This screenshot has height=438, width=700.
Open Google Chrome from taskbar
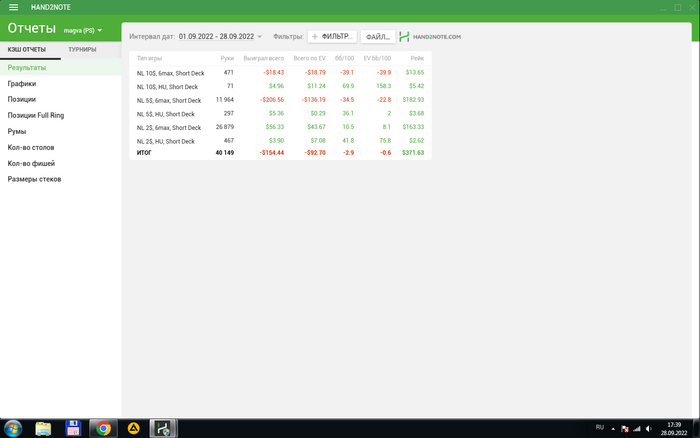point(104,429)
